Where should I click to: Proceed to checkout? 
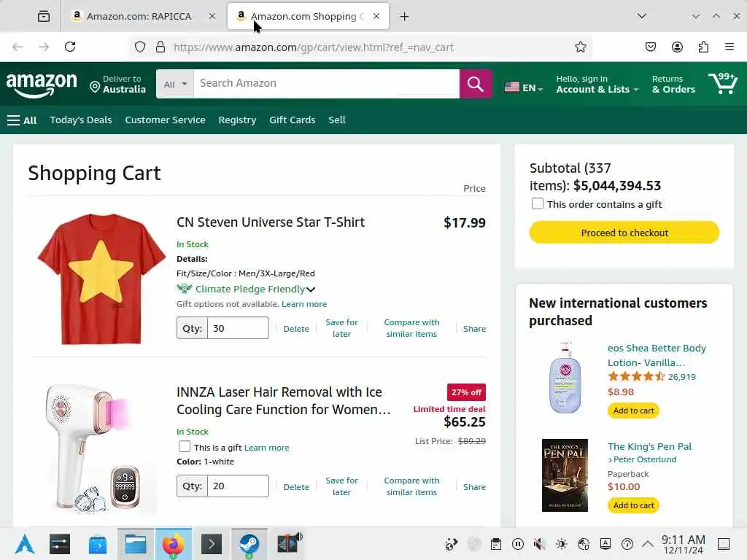pyautogui.click(x=624, y=233)
